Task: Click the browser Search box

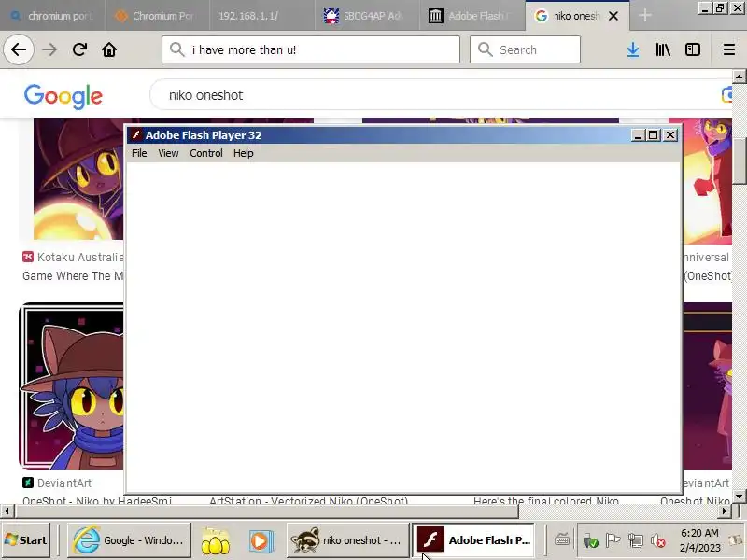Action: pos(525,49)
